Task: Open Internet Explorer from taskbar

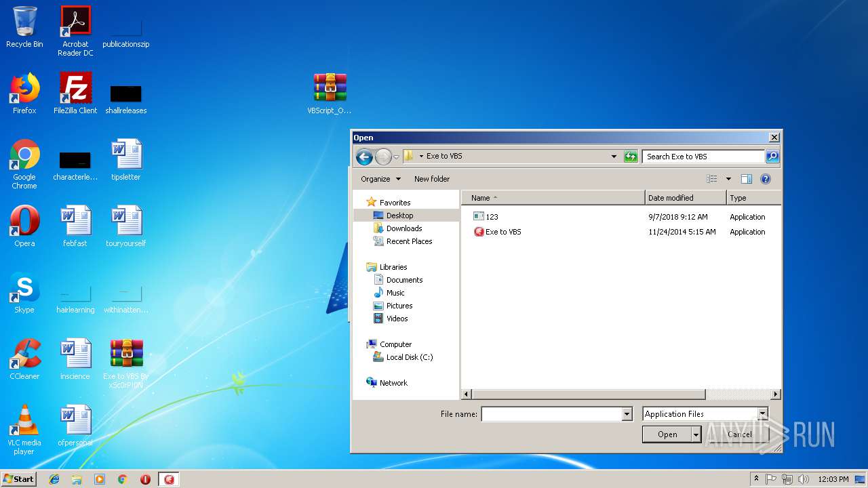Action: 54,479
